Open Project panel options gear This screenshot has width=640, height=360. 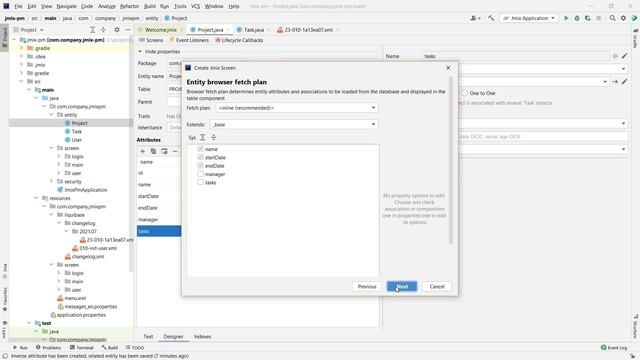coord(117,30)
